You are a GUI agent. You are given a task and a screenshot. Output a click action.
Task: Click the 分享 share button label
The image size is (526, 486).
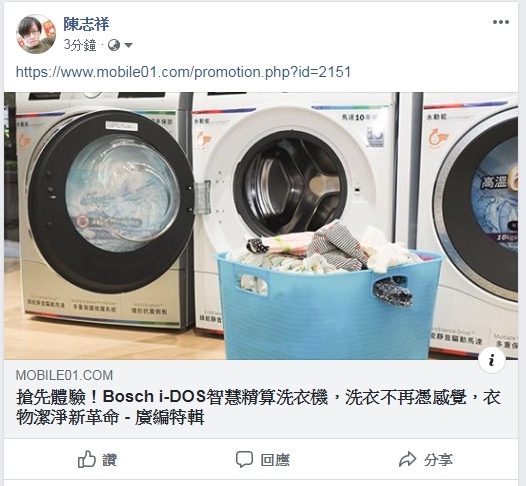click(438, 460)
